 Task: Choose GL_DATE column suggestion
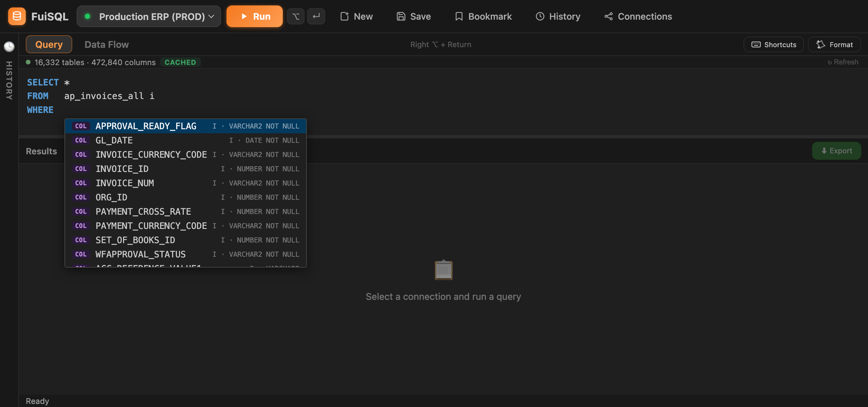[185, 140]
